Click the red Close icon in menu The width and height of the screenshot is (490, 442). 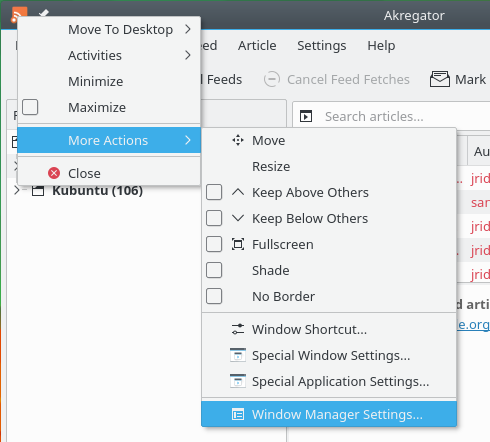coord(54,173)
